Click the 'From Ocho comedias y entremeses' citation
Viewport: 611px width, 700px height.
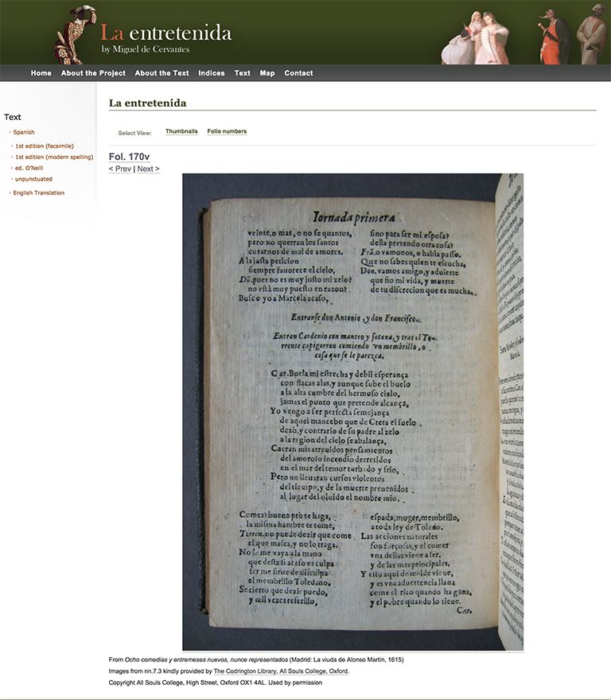(256, 659)
